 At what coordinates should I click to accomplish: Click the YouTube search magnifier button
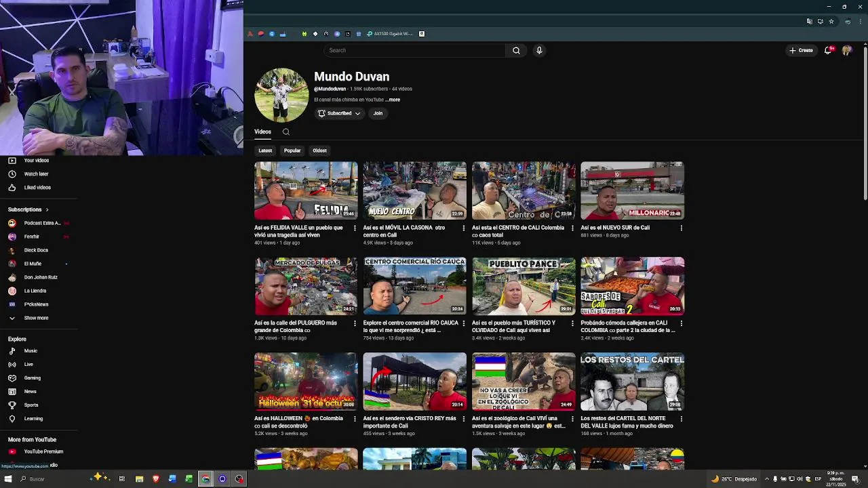[x=516, y=50]
